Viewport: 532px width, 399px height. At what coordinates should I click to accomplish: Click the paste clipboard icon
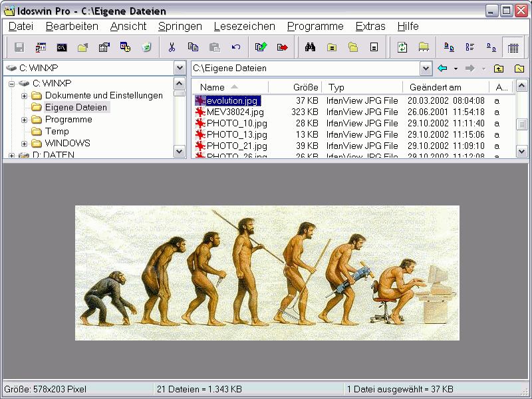click(x=214, y=47)
